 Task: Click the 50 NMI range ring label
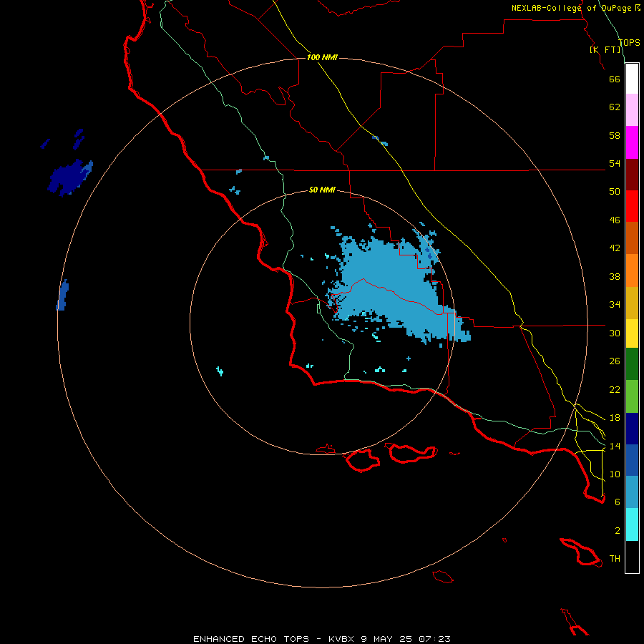[322, 190]
